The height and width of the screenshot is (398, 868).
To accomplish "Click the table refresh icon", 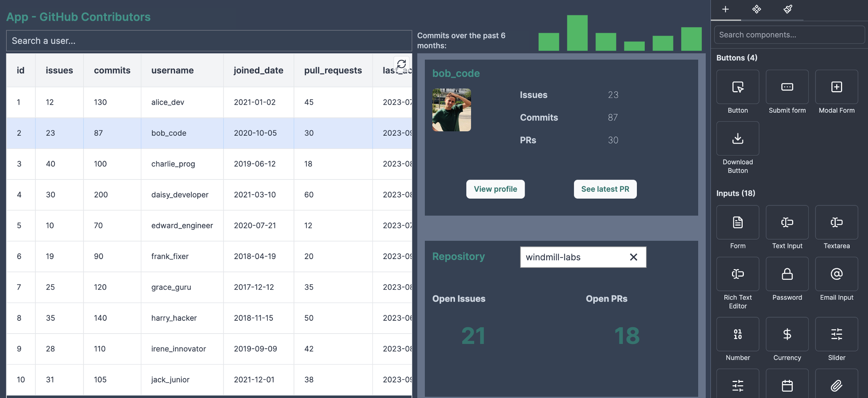I will (401, 64).
